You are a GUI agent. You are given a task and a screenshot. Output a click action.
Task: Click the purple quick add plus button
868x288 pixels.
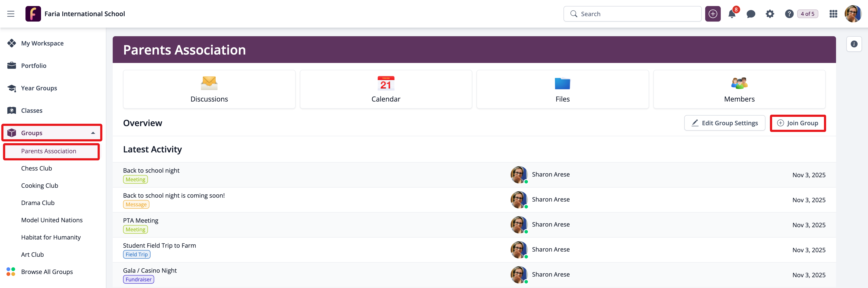coord(713,14)
